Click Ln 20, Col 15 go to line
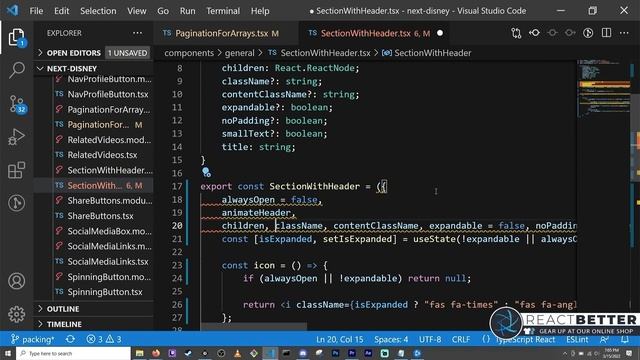 339,339
